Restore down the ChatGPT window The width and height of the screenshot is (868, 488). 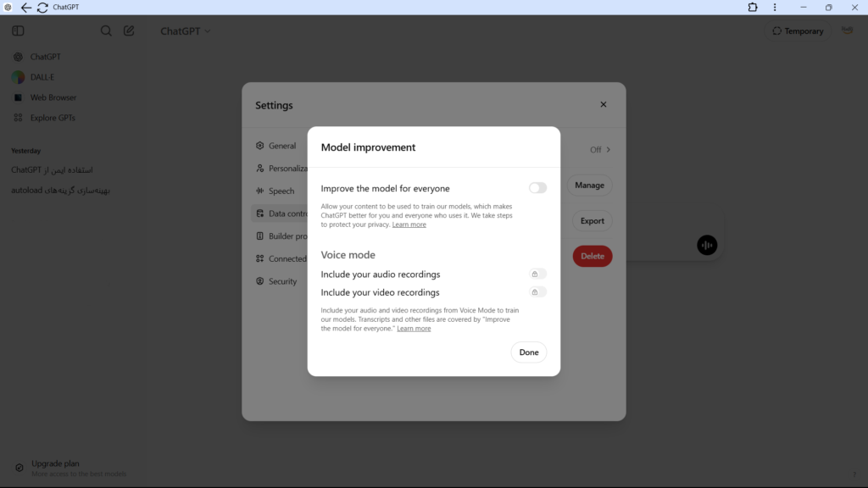(829, 7)
